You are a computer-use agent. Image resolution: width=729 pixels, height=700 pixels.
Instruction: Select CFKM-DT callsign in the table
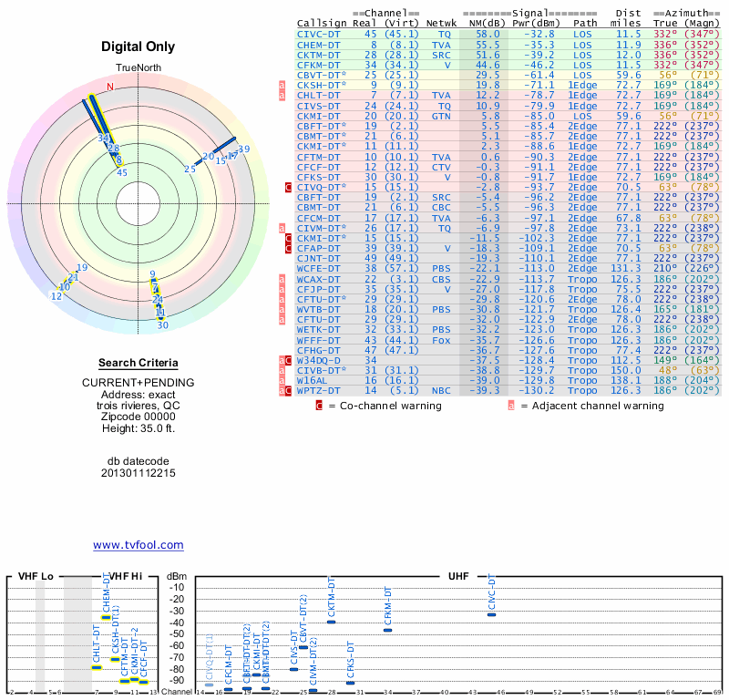pos(318,65)
